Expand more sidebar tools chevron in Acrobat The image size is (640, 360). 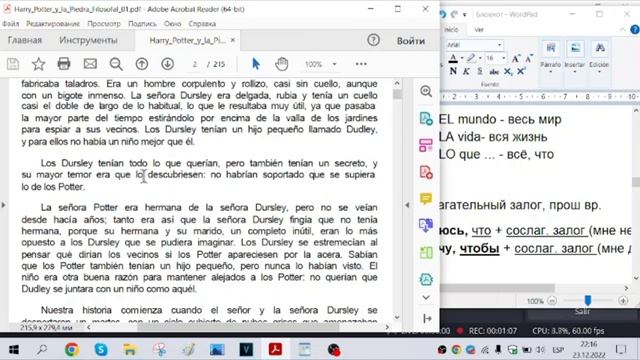pyautogui.click(x=426, y=298)
